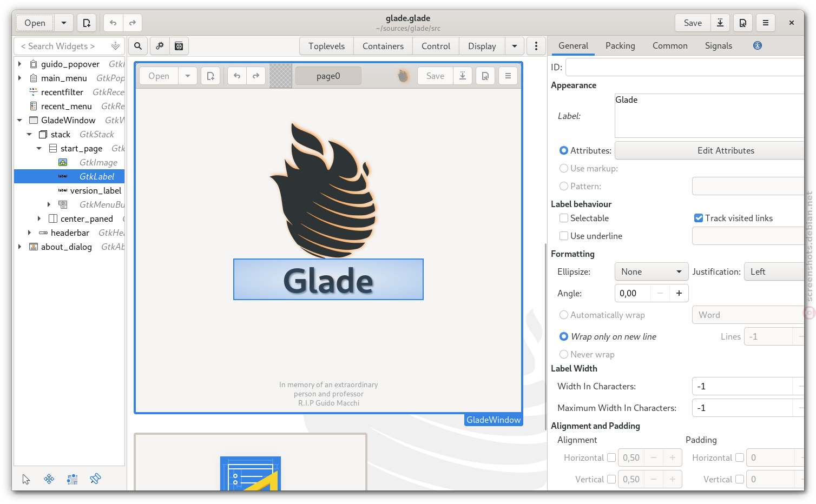Open the Containers widget group
The height and width of the screenshot is (504, 816).
click(383, 46)
